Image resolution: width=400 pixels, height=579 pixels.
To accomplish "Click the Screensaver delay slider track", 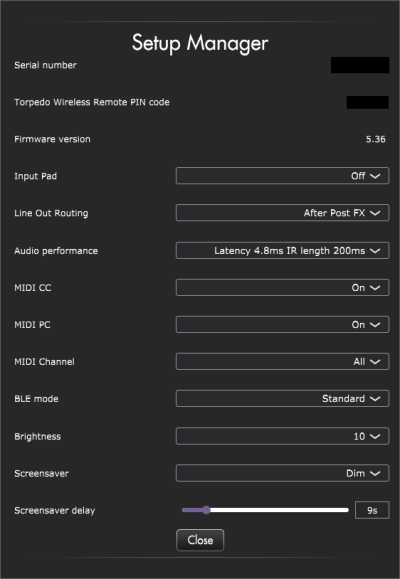I will (x=265, y=510).
